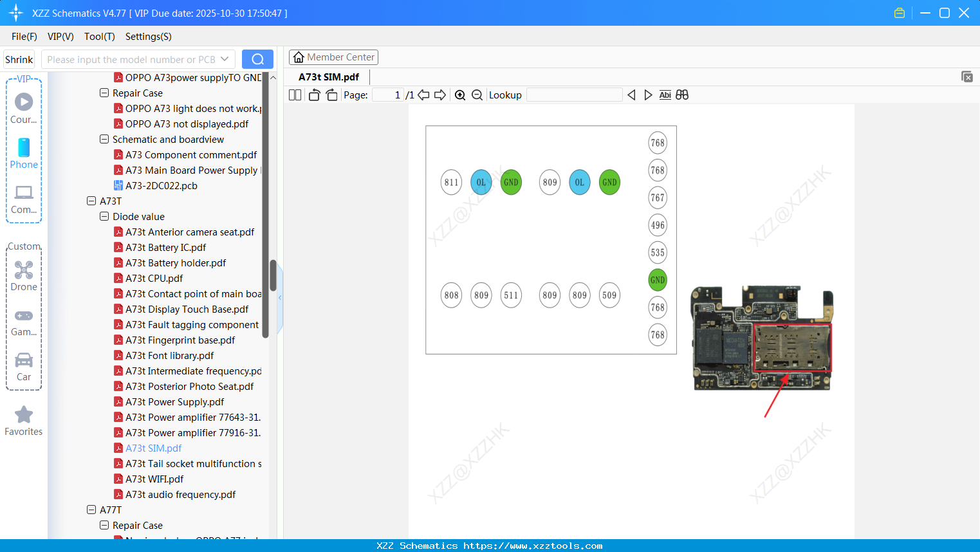Collapse Repair Case folder under A77T
The image size is (980, 552).
[104, 525]
